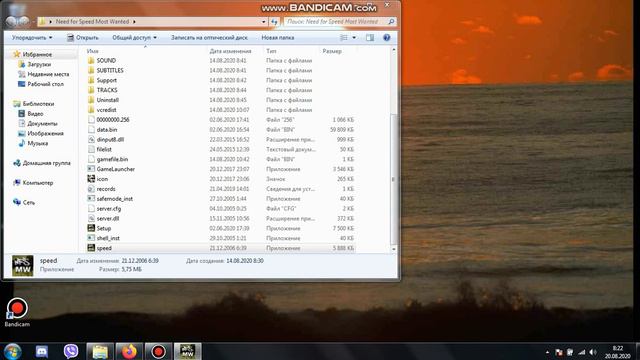Open the Общий доступ dropdown
The image size is (640, 360).
click(134, 38)
